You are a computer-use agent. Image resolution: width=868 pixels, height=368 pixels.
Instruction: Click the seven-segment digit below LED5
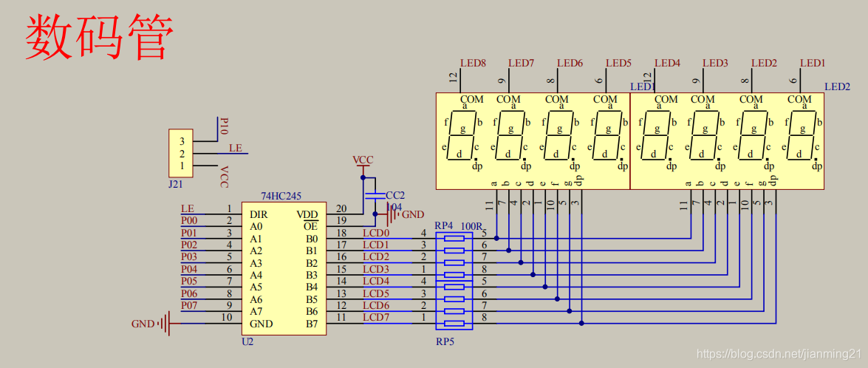[x=607, y=135]
